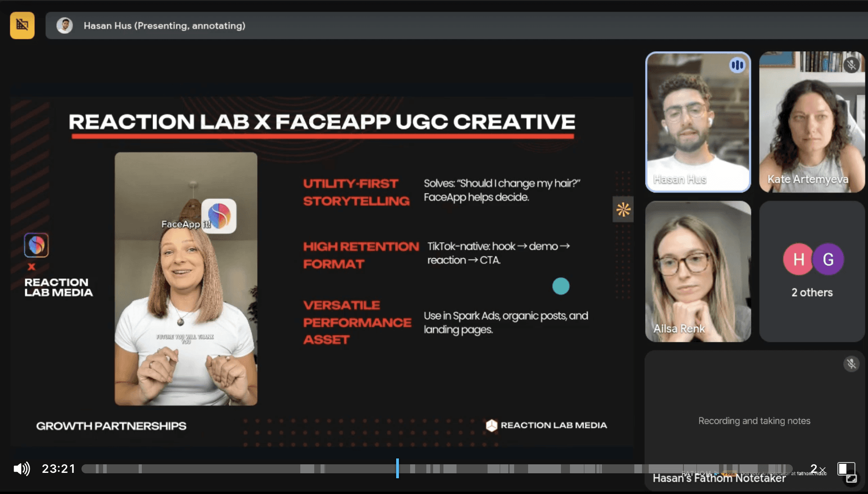Change the 2x playback speed

(x=818, y=469)
